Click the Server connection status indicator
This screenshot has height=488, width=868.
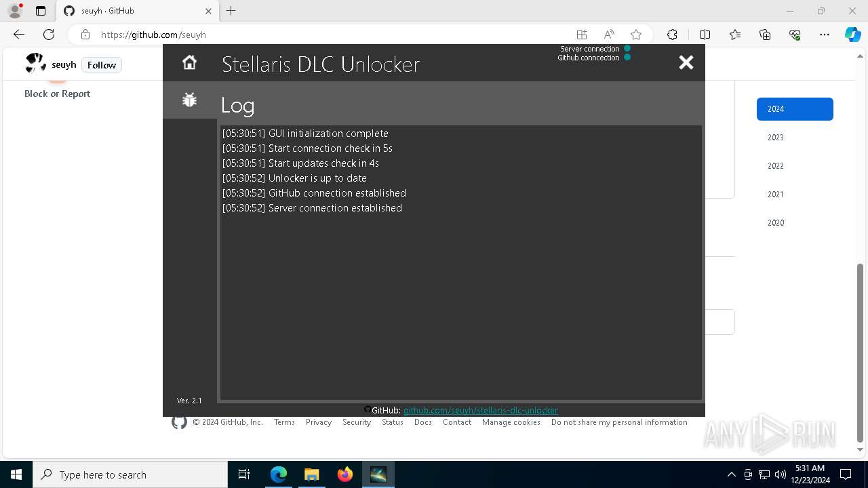[x=627, y=49]
